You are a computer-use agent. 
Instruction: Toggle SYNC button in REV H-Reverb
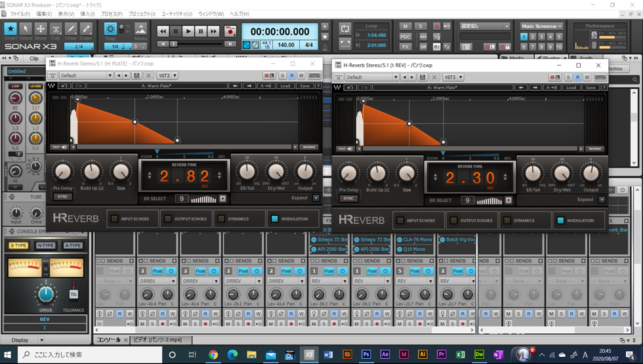(x=348, y=198)
